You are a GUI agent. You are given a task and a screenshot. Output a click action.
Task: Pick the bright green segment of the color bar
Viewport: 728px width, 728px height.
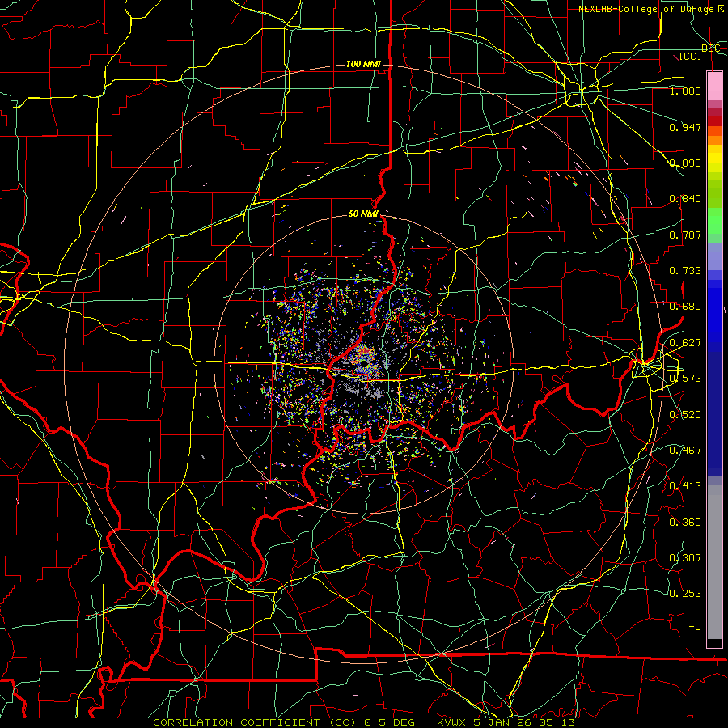tap(714, 221)
